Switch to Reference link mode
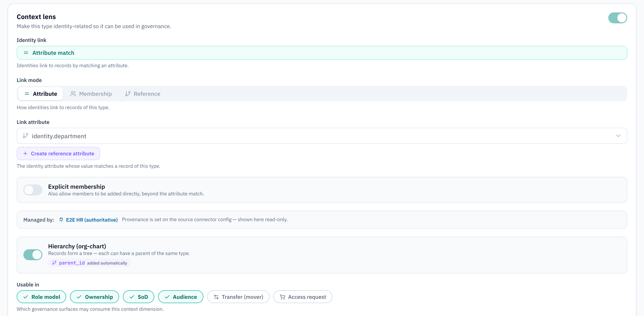Viewport: 644px width, 316px height. pyautogui.click(x=143, y=94)
